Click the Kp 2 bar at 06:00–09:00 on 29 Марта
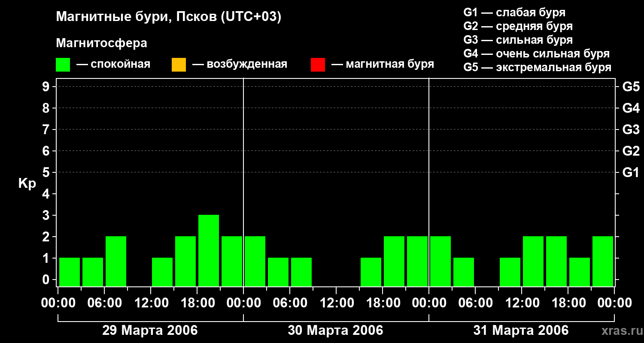Viewport: 644px width, 343px height. click(116, 261)
